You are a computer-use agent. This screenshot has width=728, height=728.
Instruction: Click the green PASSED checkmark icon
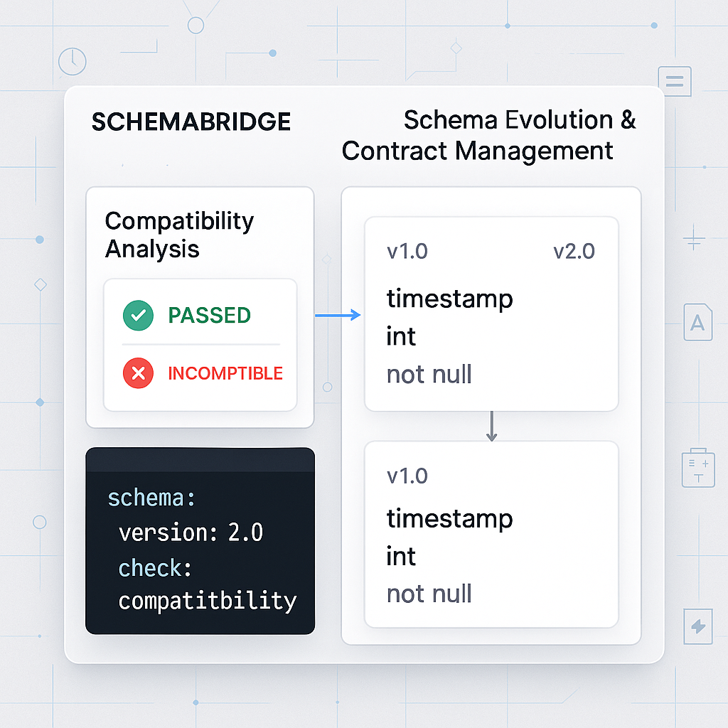coord(138,315)
